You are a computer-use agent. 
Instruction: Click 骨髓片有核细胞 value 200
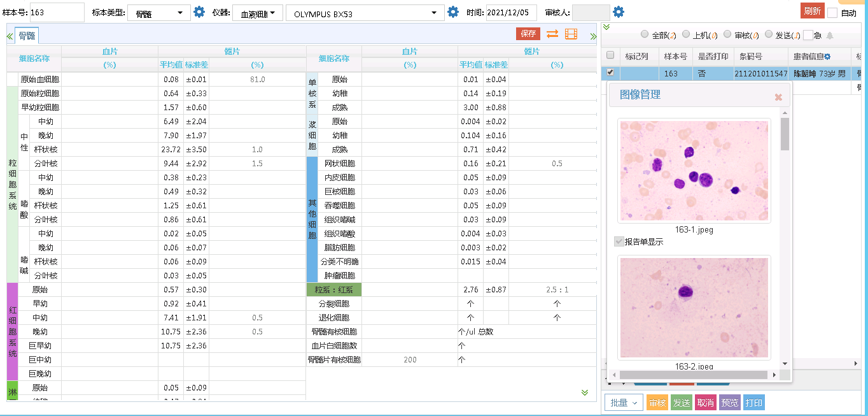[410, 360]
